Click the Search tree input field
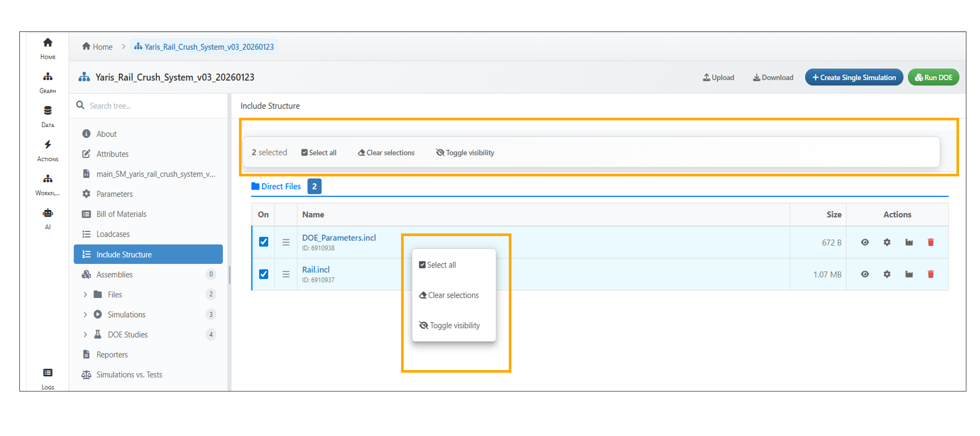This screenshot has height=436, width=980. pos(152,106)
